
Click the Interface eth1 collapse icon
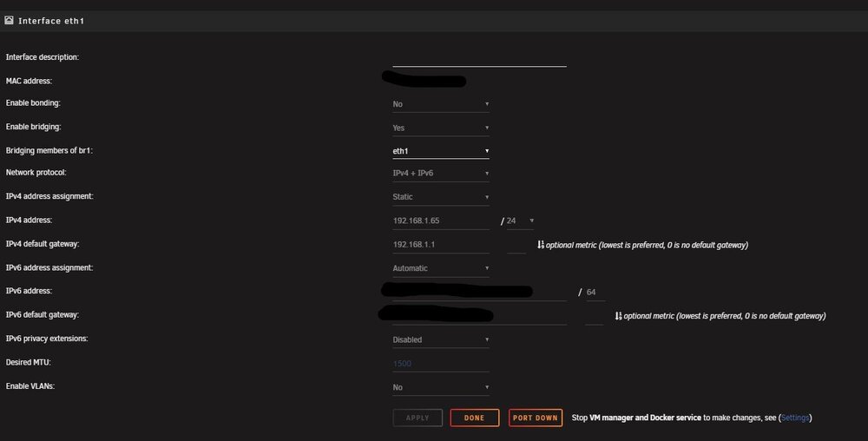point(9,21)
